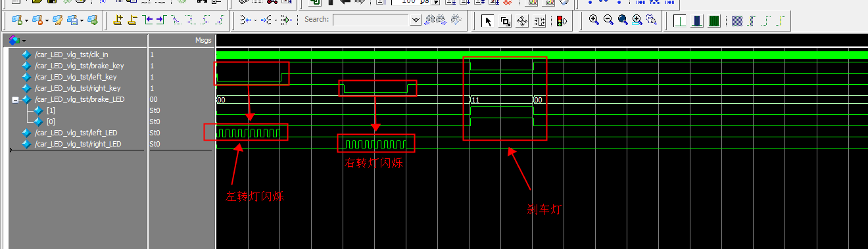The image size is (868, 249).
Task: Jump to the next transition edge
Action: click(x=160, y=20)
